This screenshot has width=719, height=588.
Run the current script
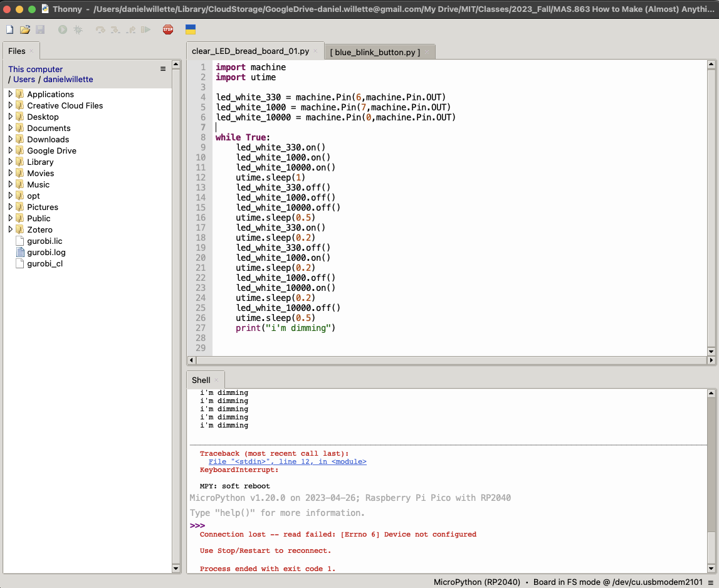63,29
